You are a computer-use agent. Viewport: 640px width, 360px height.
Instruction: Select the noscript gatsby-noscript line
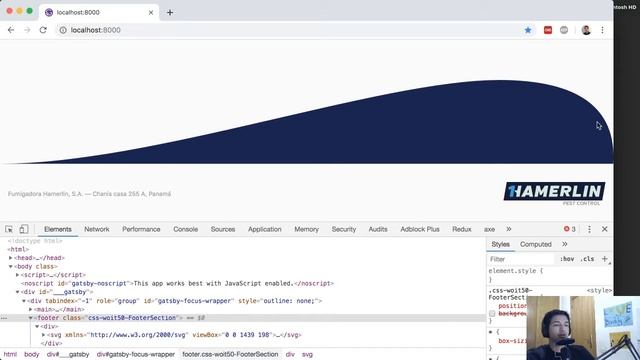coord(177,284)
